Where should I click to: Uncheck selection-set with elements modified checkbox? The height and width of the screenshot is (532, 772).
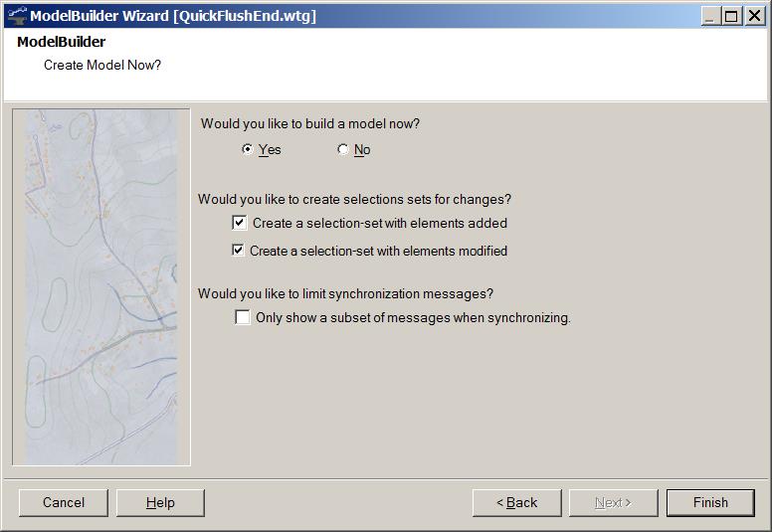(239, 250)
